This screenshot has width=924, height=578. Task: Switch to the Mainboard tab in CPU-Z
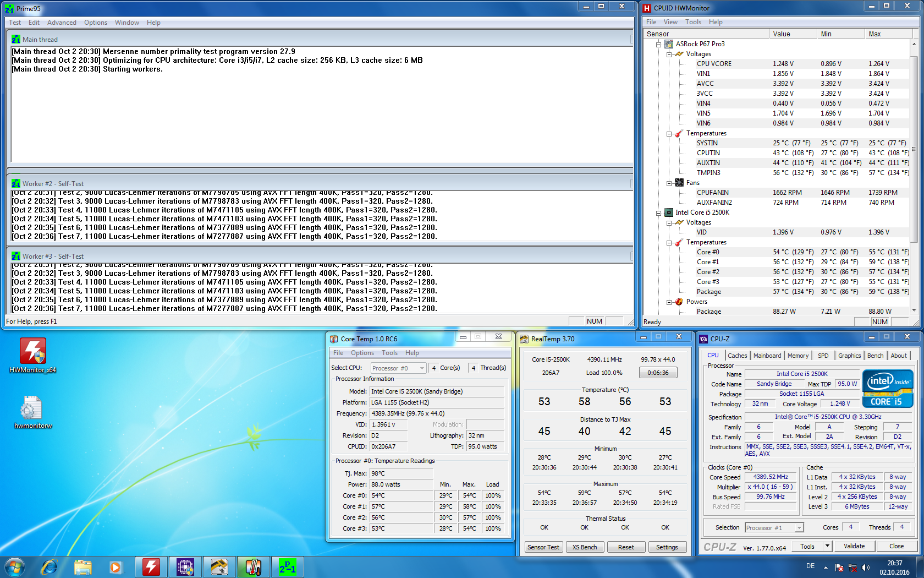767,356
